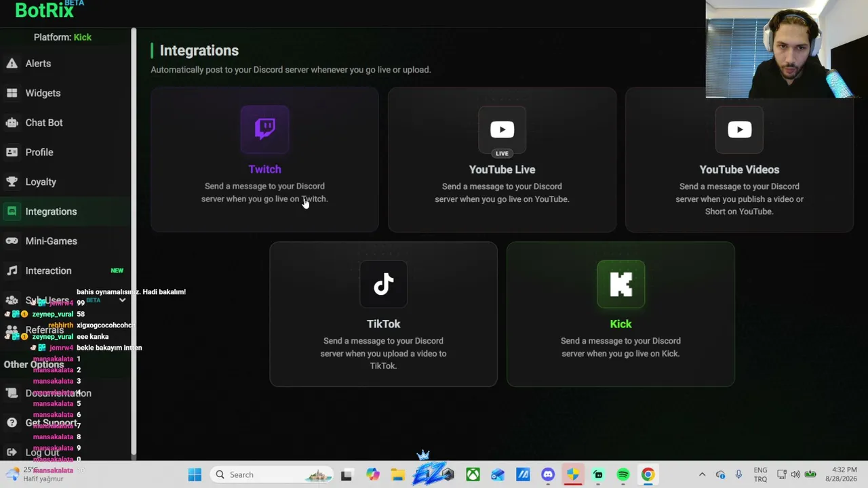
Task: Open Google Chrome from the taskbar
Action: (648, 474)
